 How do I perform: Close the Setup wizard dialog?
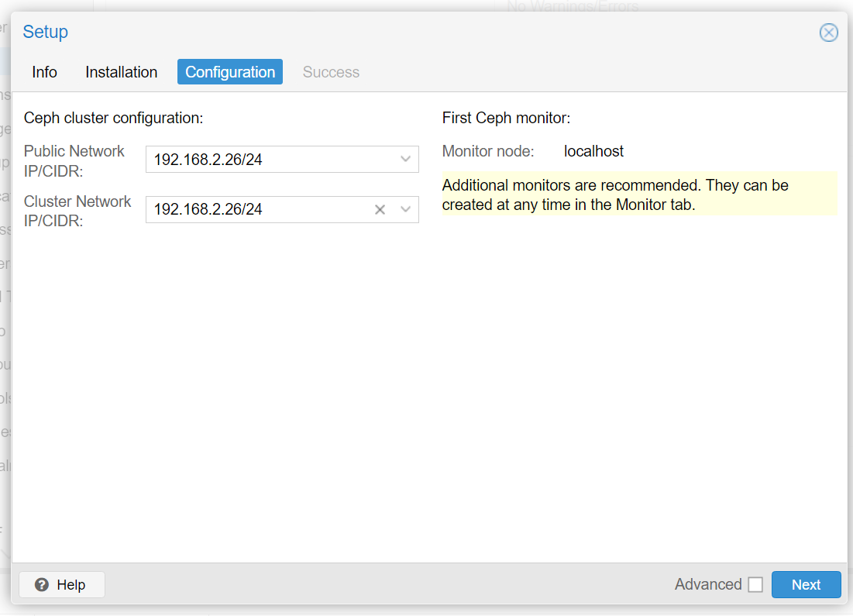tap(829, 33)
